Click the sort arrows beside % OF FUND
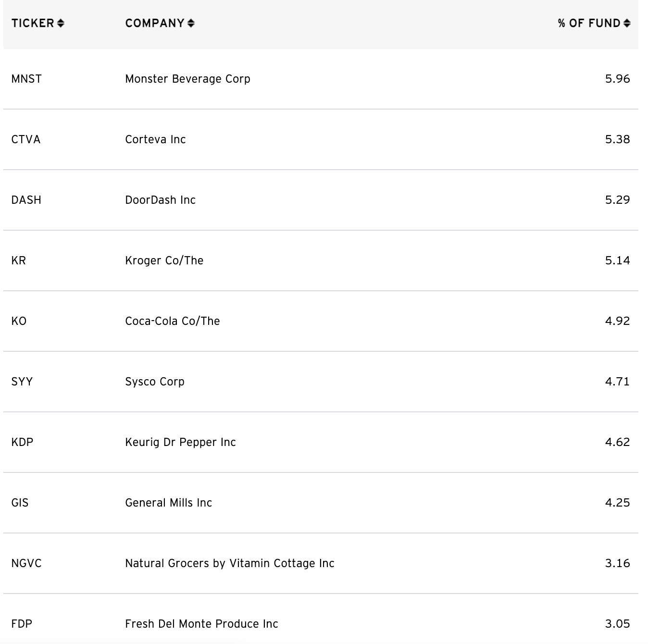 tap(627, 23)
